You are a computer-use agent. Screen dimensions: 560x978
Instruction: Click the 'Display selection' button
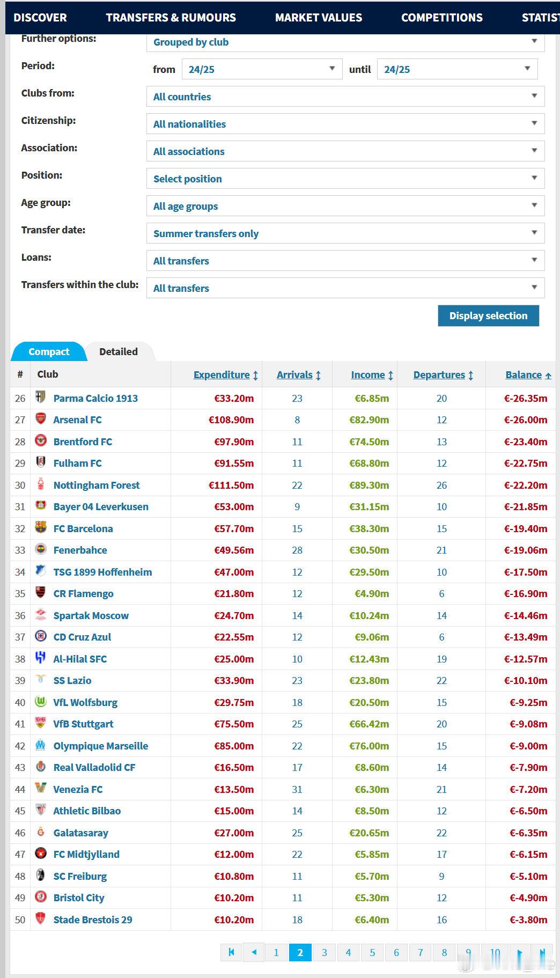coord(488,315)
